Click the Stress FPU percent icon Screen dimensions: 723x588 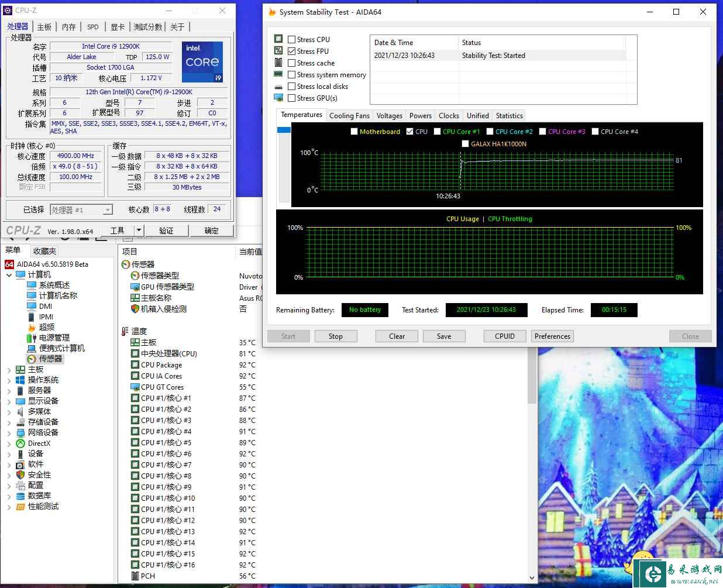point(278,51)
